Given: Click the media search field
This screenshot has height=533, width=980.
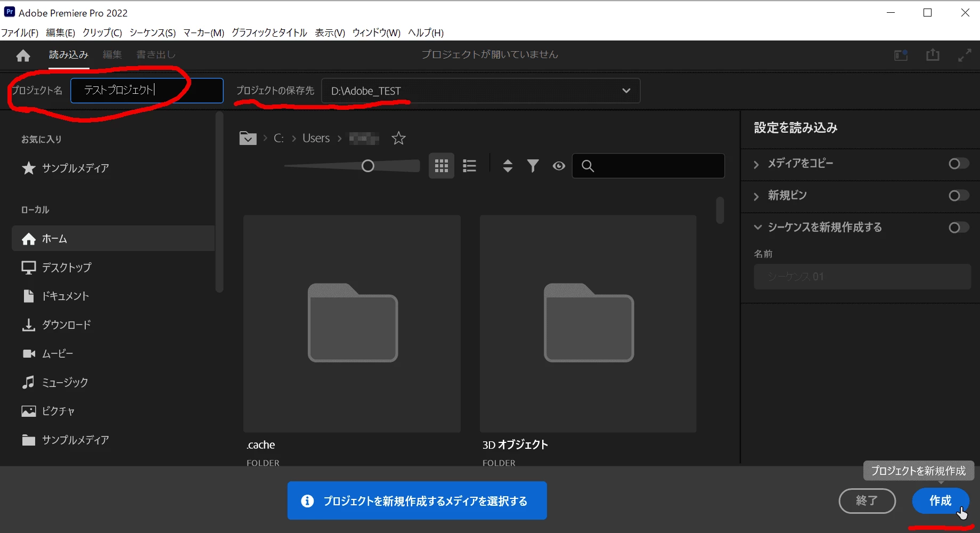Looking at the screenshot, I should click(648, 166).
